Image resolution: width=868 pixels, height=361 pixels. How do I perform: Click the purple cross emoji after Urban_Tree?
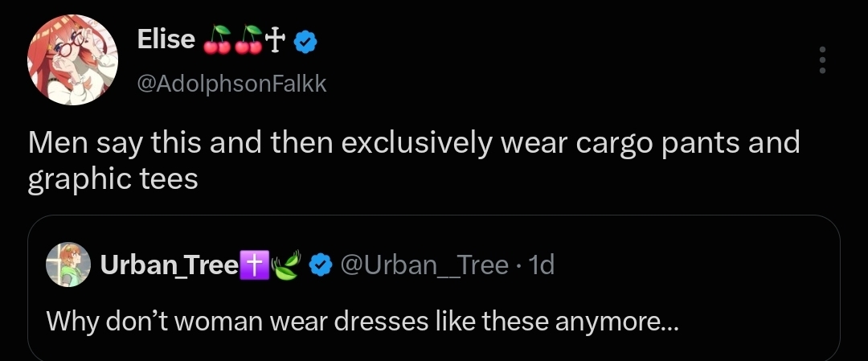254,265
